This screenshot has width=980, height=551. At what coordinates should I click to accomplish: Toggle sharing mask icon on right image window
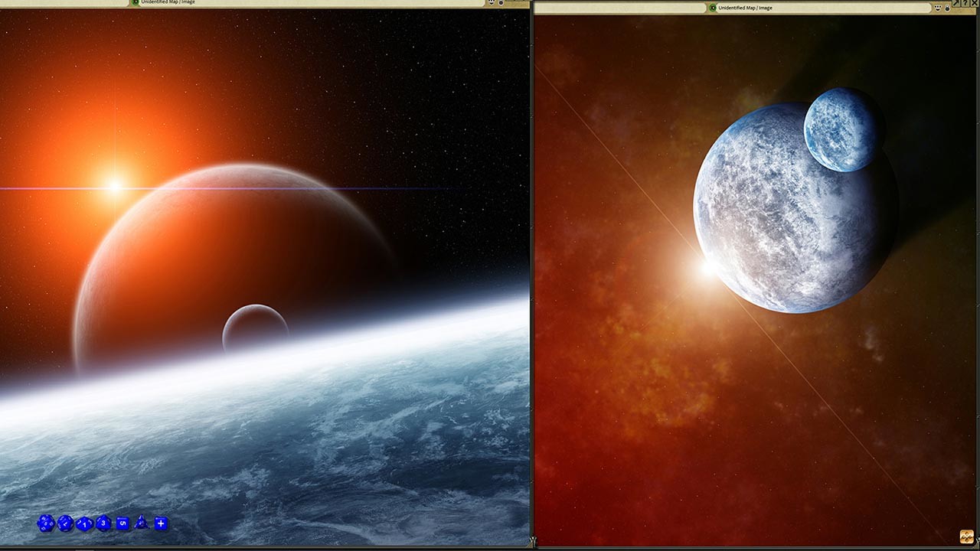click(938, 8)
